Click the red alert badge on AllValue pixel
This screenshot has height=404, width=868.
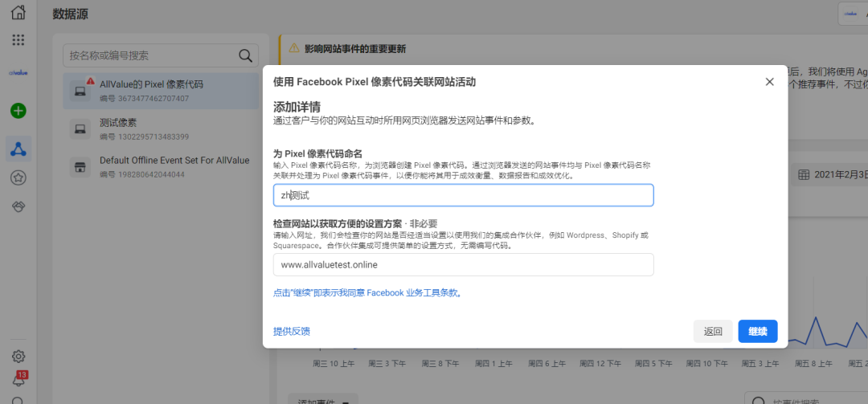click(x=90, y=81)
